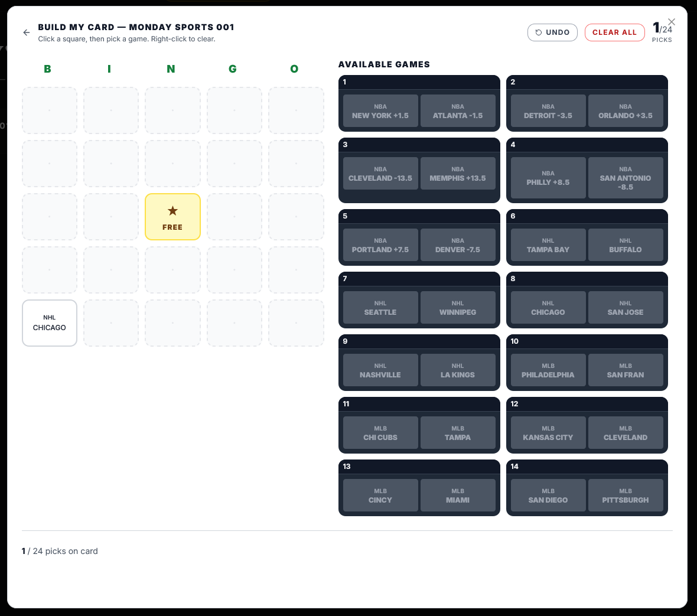Screen dimensions: 697x616
Task: Pick Denver -7.5 in game 5
Action: point(458,245)
